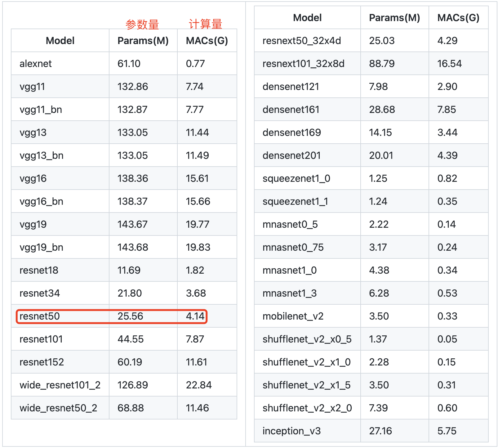This screenshot has width=498, height=448.
Task: Click the 25.03 params value of resnext50_32x4d
Action: coord(382,41)
